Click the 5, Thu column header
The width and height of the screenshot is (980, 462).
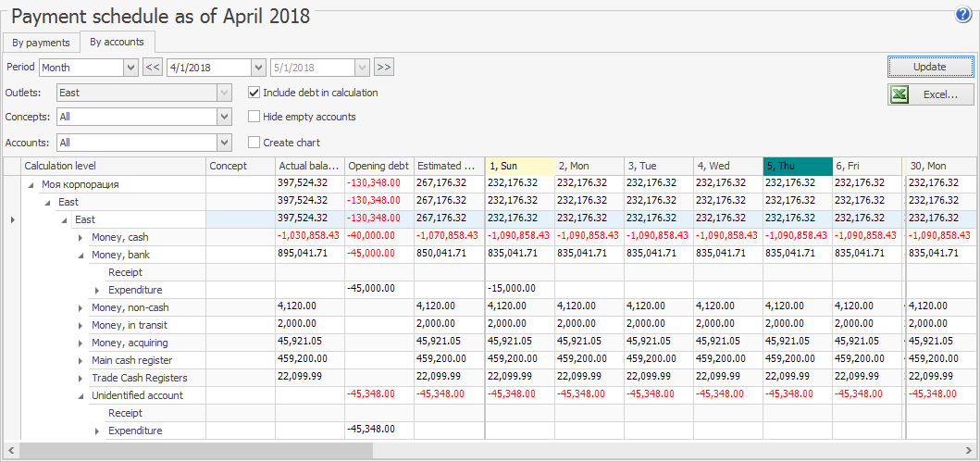[x=797, y=166]
